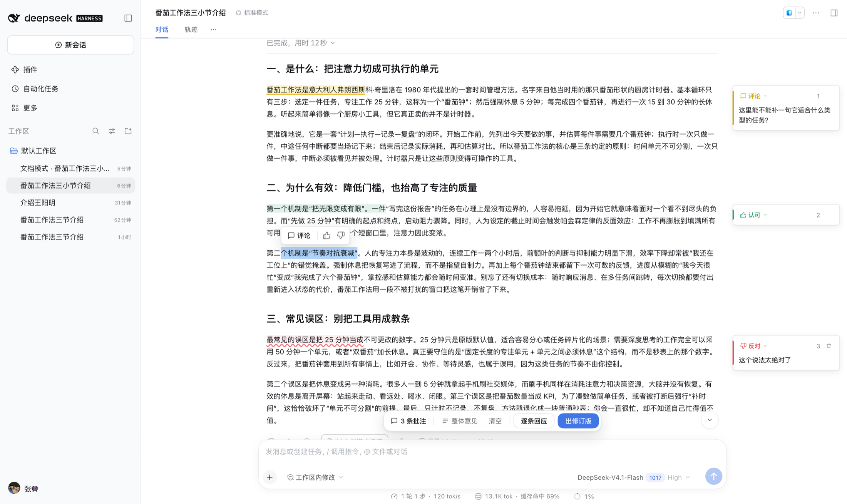Open conversation 介绍王阳明

click(x=70, y=203)
